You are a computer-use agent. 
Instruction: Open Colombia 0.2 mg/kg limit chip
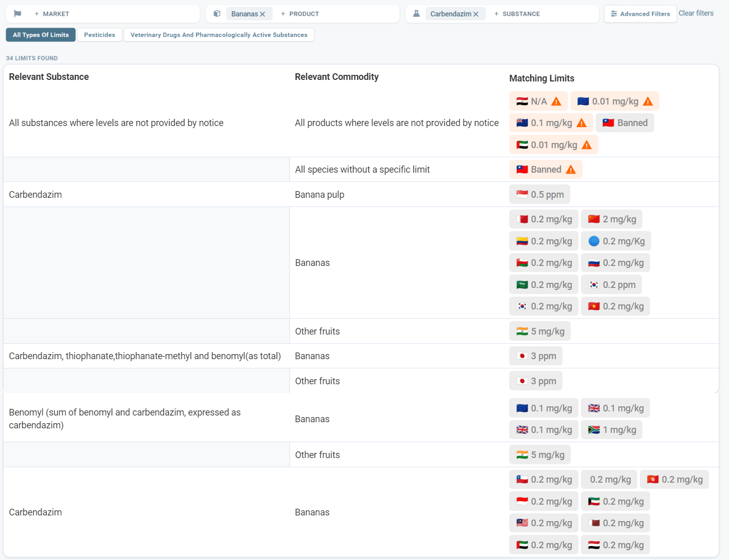pyautogui.click(x=544, y=241)
